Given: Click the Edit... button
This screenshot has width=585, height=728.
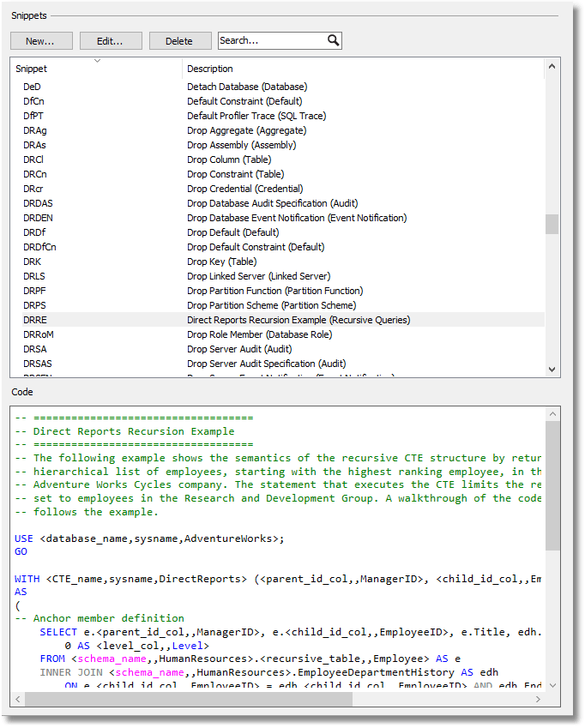Looking at the screenshot, I should point(111,41).
